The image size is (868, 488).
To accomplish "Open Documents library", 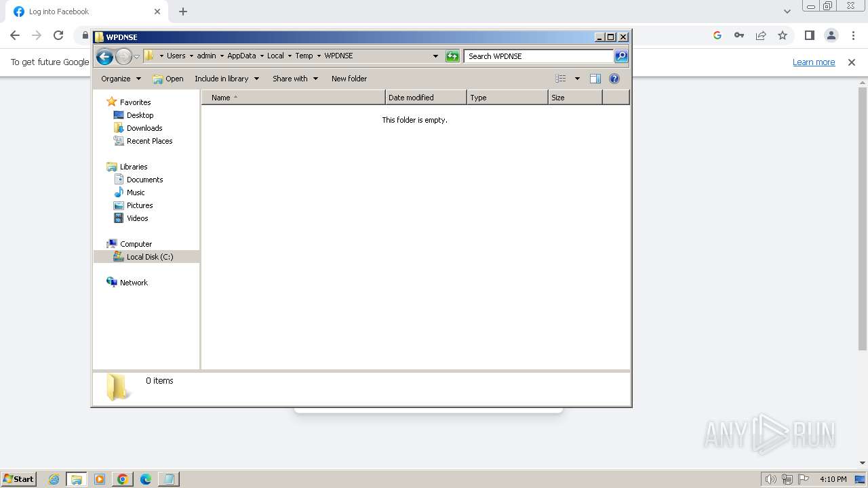I will tap(144, 180).
